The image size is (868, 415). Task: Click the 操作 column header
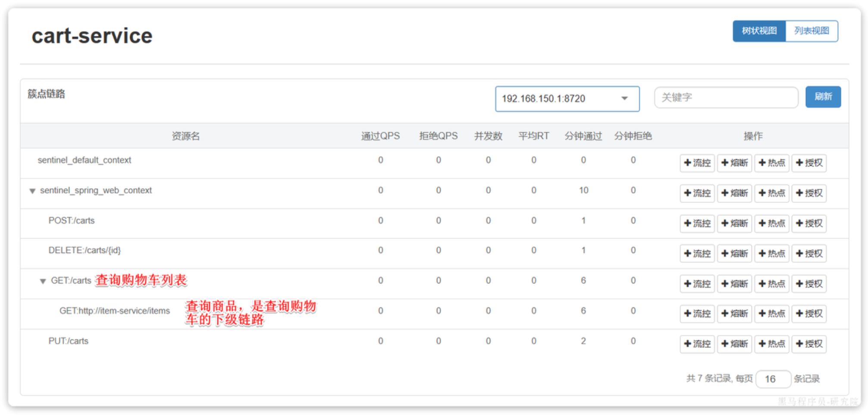753,136
